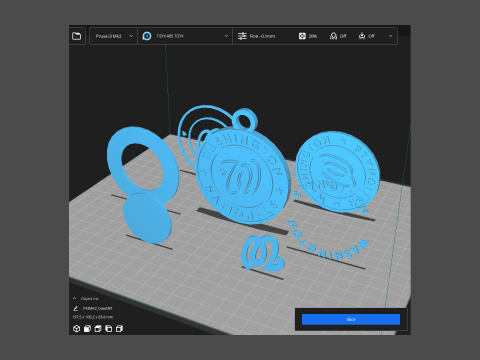Expand the print settings panel chevron

pyautogui.click(x=391, y=36)
